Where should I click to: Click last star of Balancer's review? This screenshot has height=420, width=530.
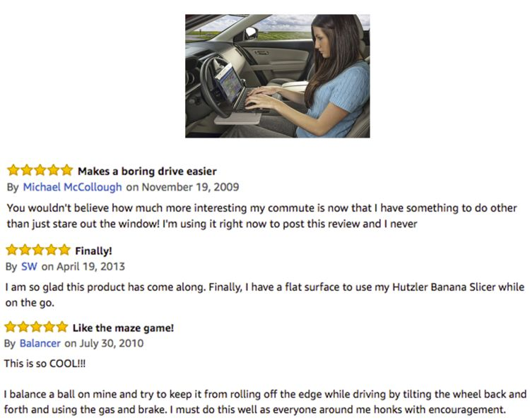(x=62, y=327)
